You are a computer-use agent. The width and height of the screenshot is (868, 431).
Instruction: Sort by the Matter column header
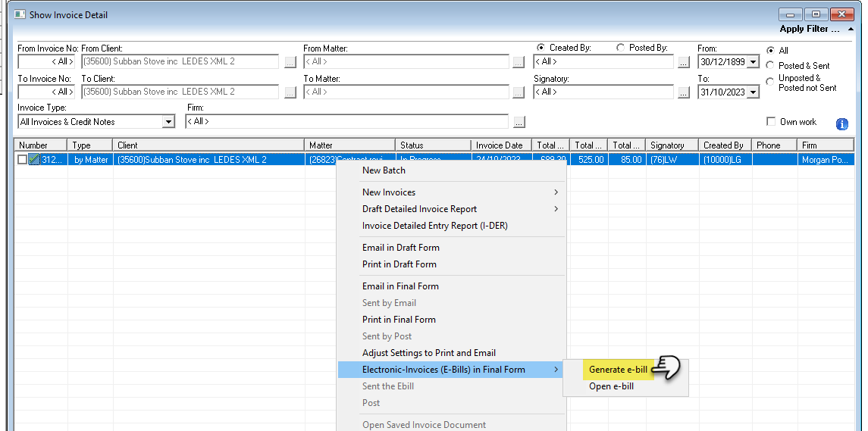pyautogui.click(x=350, y=145)
